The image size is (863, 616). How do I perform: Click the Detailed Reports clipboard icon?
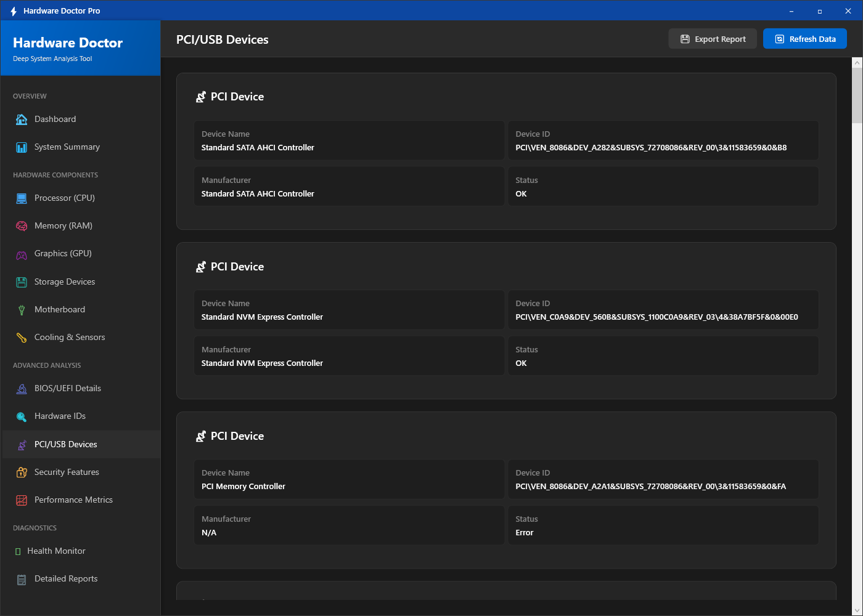coord(22,579)
